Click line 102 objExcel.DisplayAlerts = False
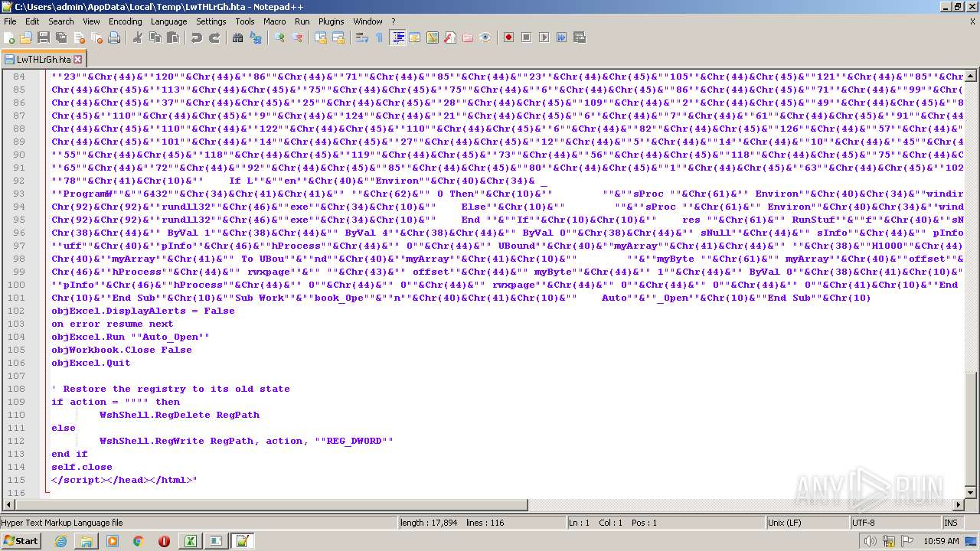This screenshot has width=980, height=551. pos(143,311)
